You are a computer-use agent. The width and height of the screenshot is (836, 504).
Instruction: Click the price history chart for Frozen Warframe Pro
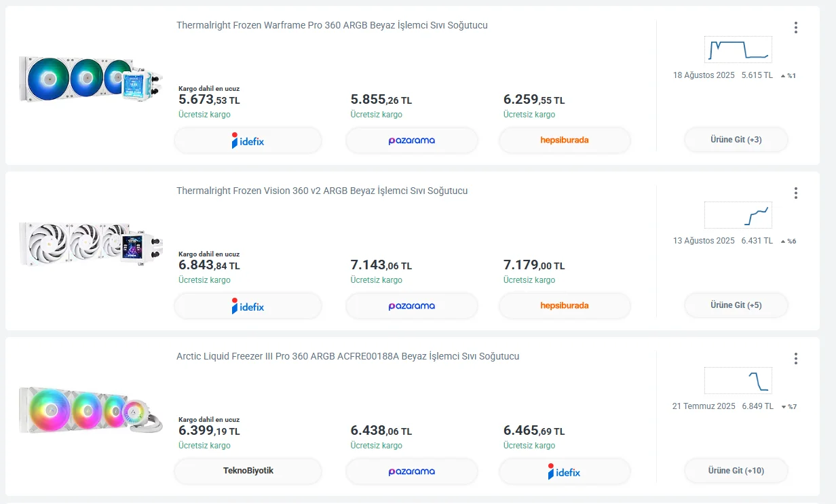coord(738,50)
